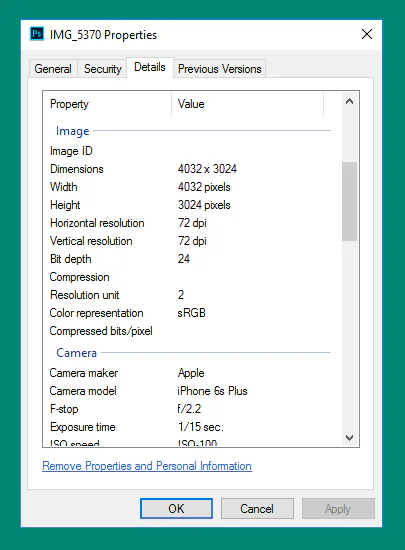Viewport: 405px width, 550px height.
Task: Select the Details tab
Action: 150,67
